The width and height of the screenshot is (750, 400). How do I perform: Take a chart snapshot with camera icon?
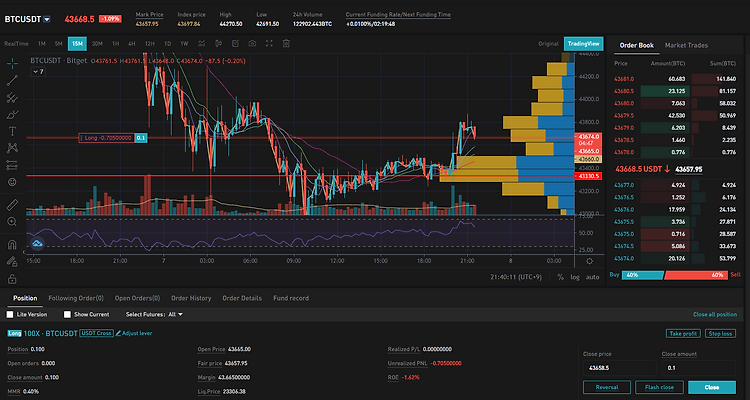tap(252, 44)
